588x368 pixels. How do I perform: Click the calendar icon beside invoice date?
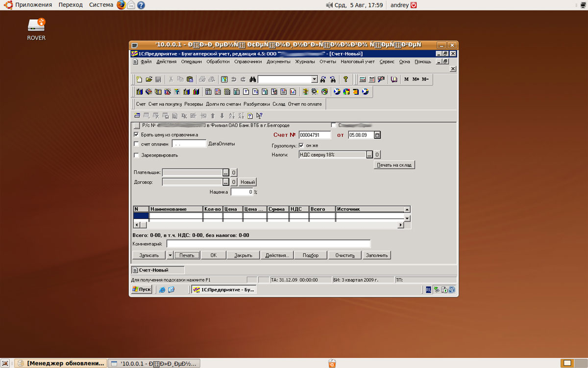coord(377,135)
